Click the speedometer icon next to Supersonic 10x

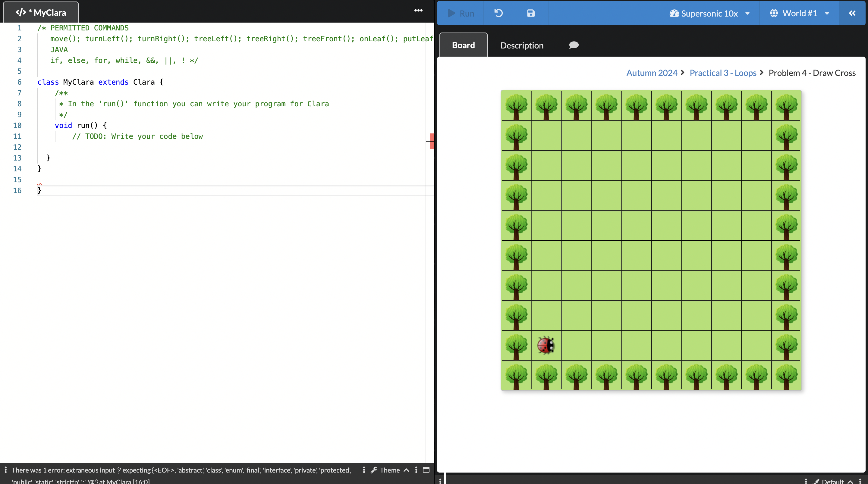click(x=674, y=13)
